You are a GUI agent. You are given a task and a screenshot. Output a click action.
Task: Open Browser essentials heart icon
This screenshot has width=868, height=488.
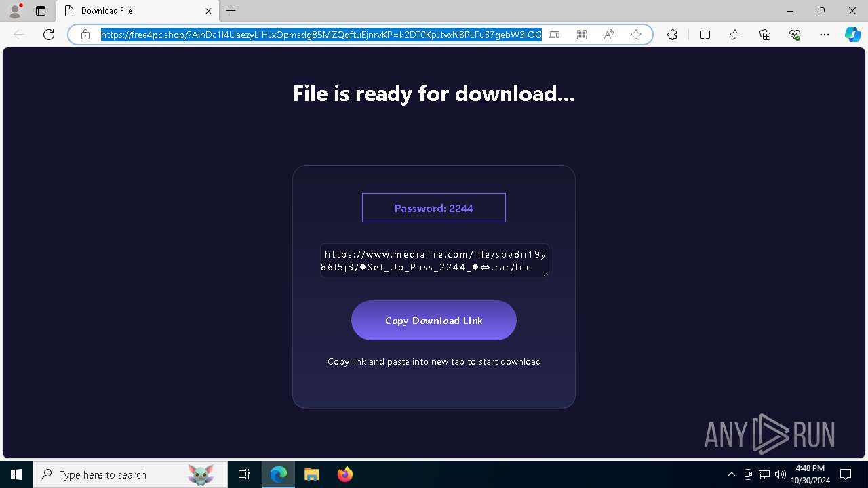coord(795,35)
